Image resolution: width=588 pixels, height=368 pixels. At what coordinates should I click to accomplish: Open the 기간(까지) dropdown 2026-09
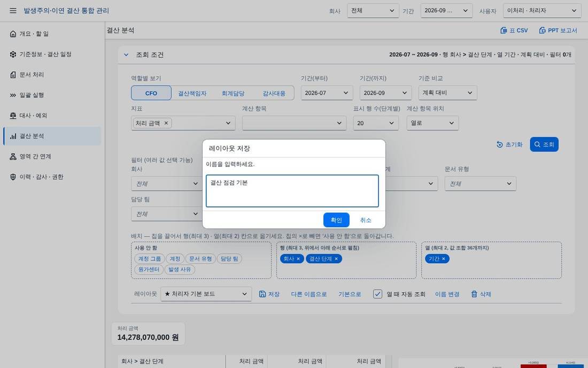pos(385,93)
